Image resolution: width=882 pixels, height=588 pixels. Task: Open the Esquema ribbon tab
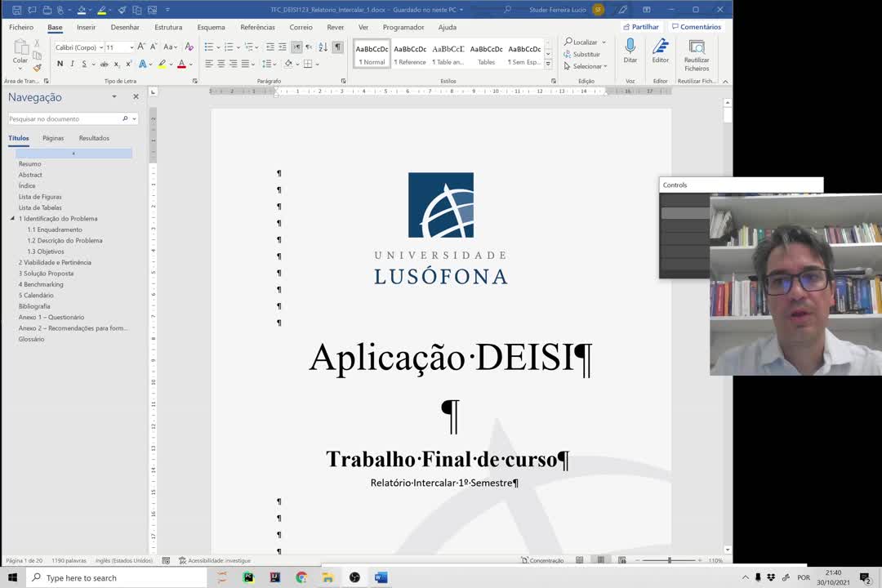(211, 27)
